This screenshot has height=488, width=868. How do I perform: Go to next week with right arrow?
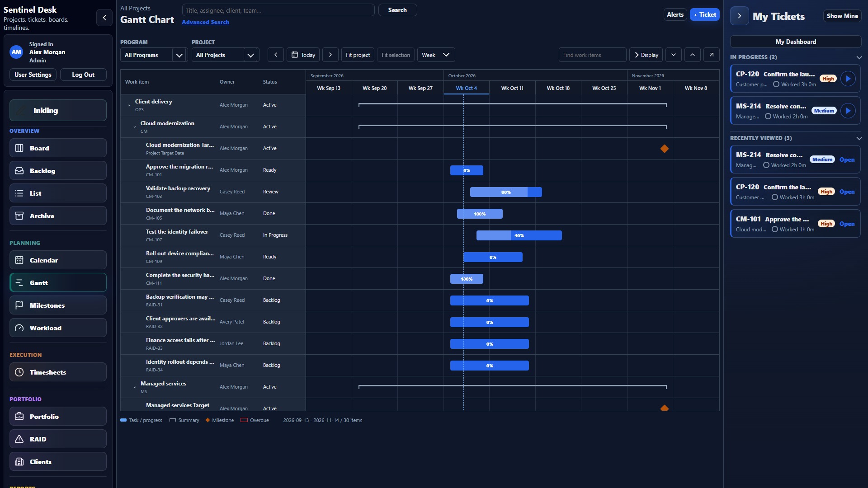pos(330,55)
